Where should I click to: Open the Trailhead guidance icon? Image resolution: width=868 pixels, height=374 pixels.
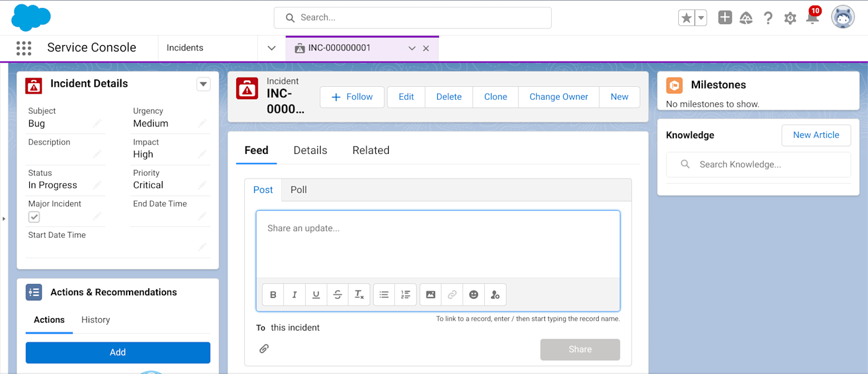(746, 18)
